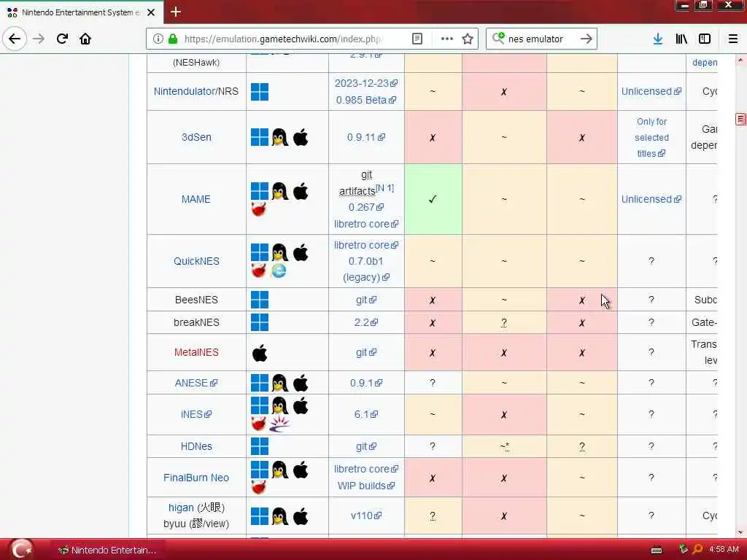Open the MAME Unlicensed link
The image size is (747, 560).
(651, 199)
